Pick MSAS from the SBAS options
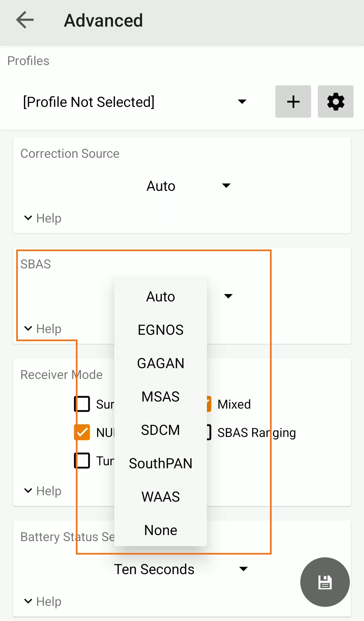Viewport: 364px width, 621px height. point(160,396)
